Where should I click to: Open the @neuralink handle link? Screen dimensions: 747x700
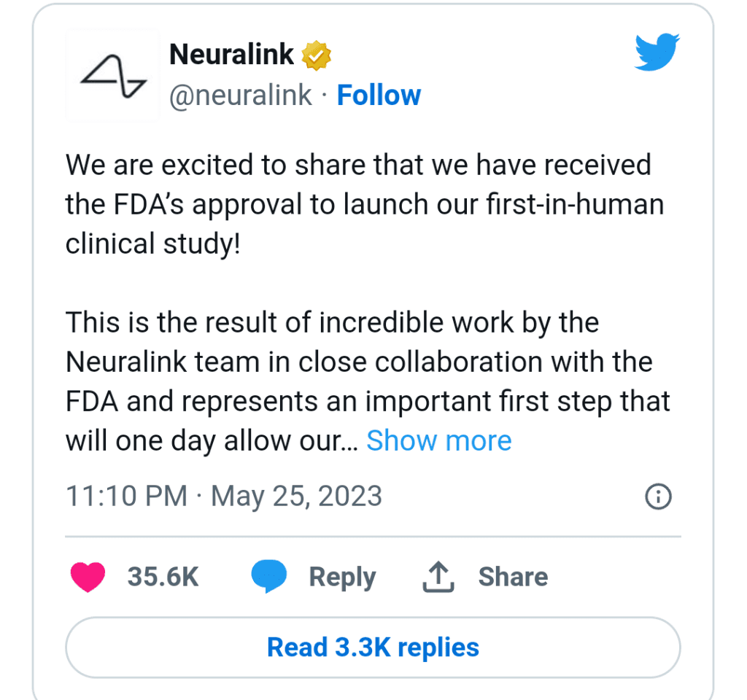pyautogui.click(x=241, y=96)
